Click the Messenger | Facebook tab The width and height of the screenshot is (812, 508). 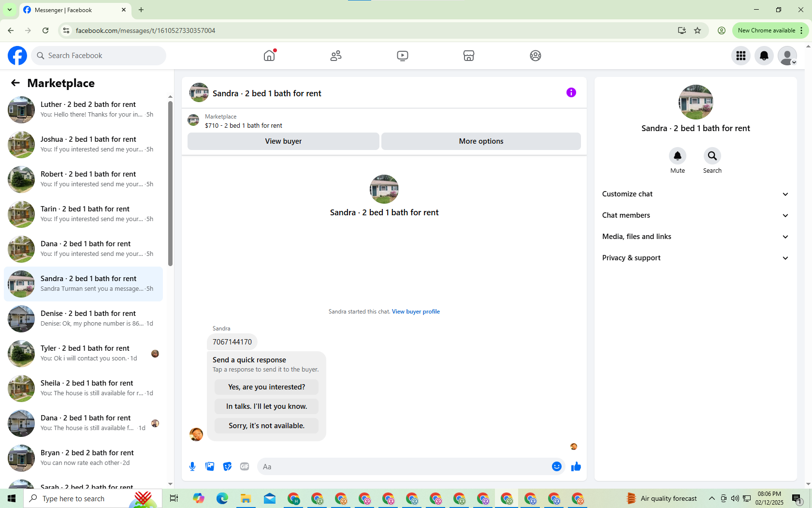click(75, 10)
